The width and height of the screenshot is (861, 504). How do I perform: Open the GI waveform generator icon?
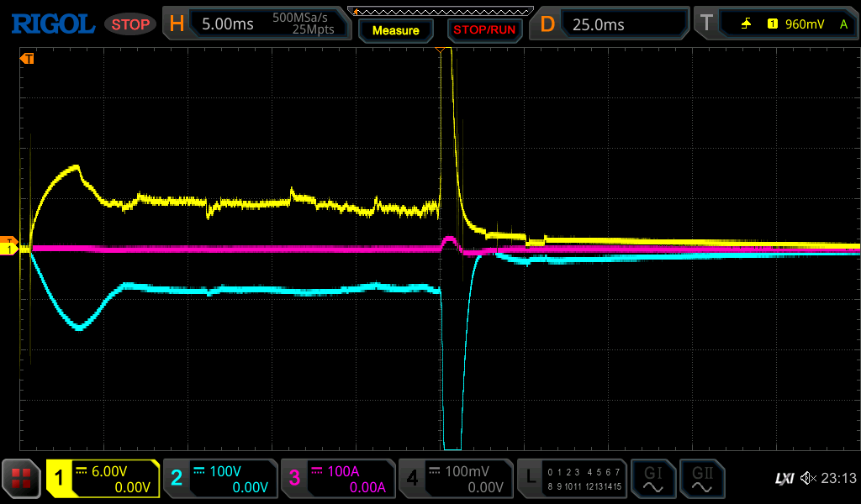coord(652,479)
